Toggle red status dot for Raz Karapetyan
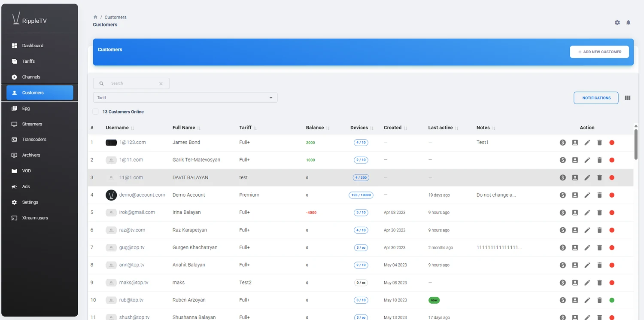Screen dimensions: 644x320 [x=612, y=230]
